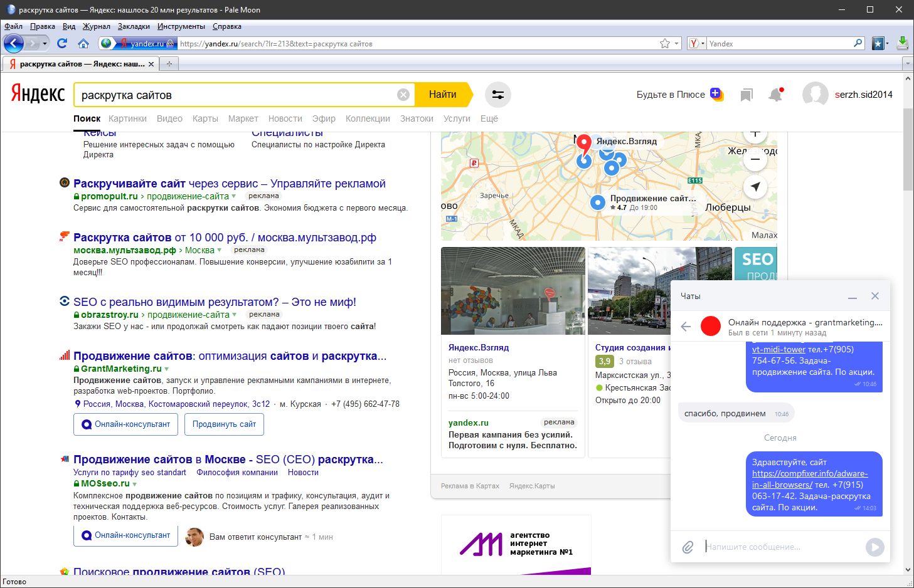Open the Философия компании sitelink

(237, 473)
